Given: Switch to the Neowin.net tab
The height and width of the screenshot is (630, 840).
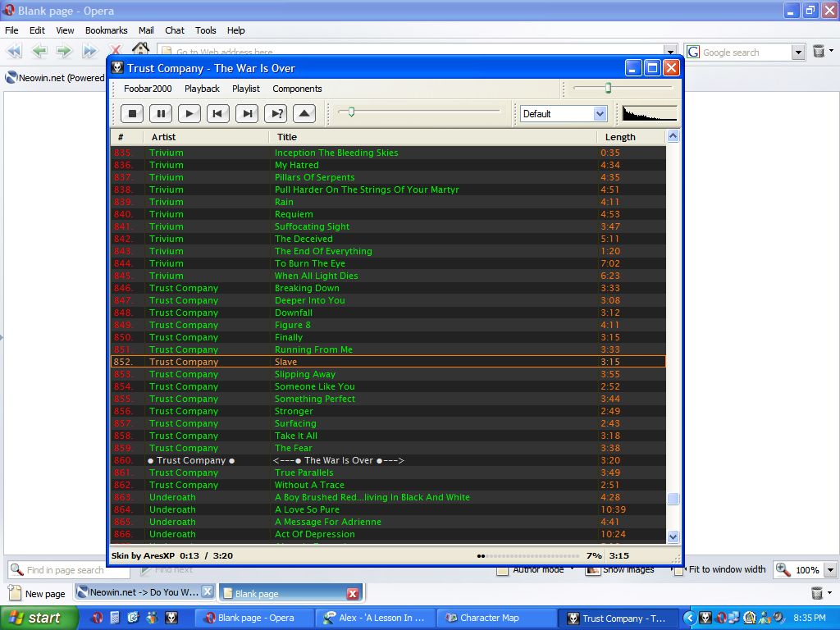Looking at the screenshot, I should [x=138, y=592].
